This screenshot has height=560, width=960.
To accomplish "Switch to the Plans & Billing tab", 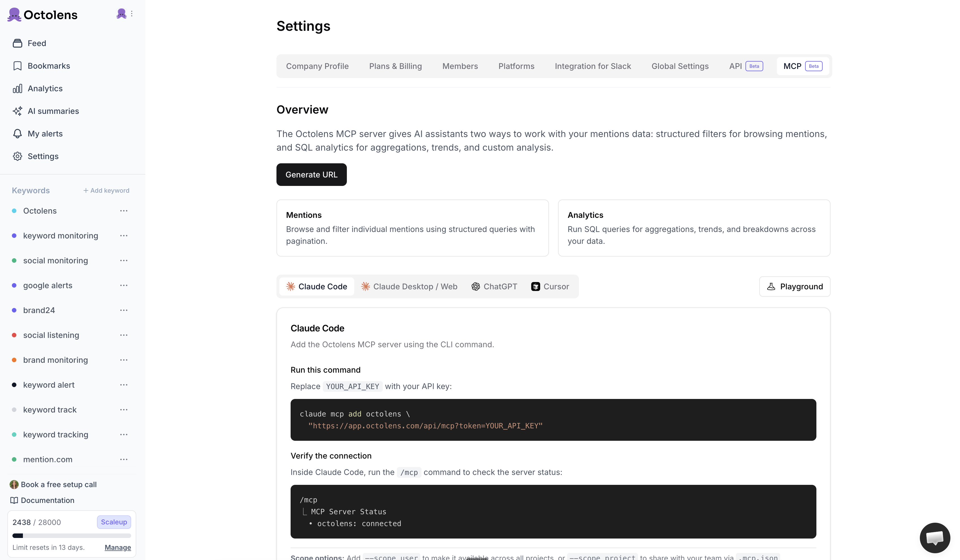I will (x=395, y=66).
